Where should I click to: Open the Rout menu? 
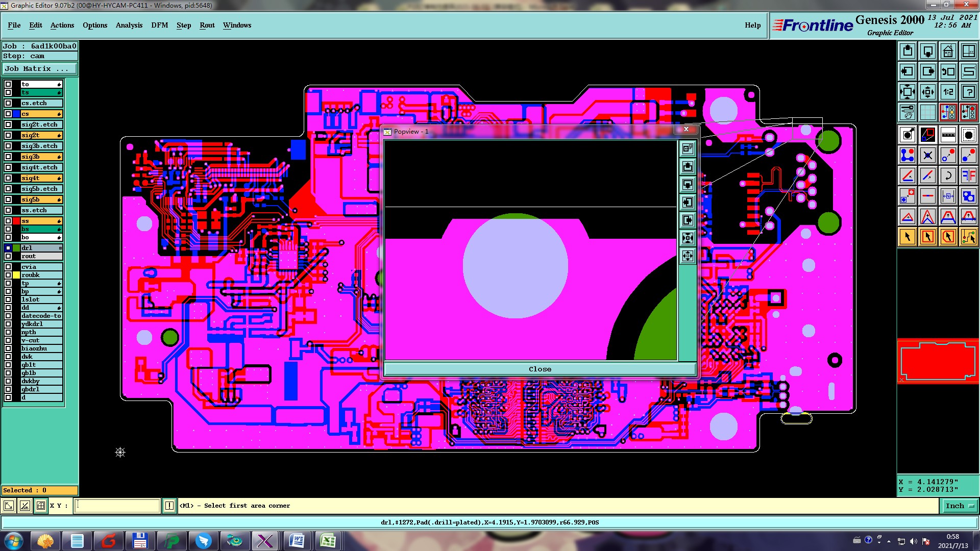pyautogui.click(x=207, y=25)
